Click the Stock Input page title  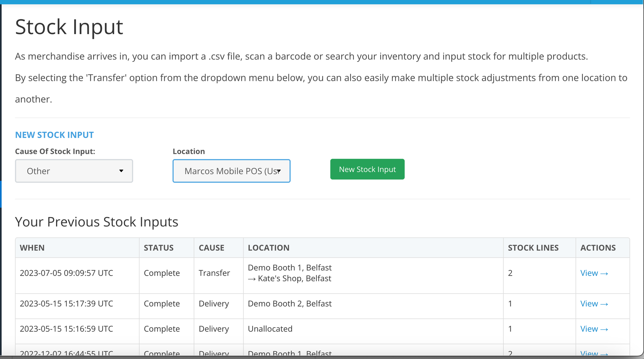(69, 27)
